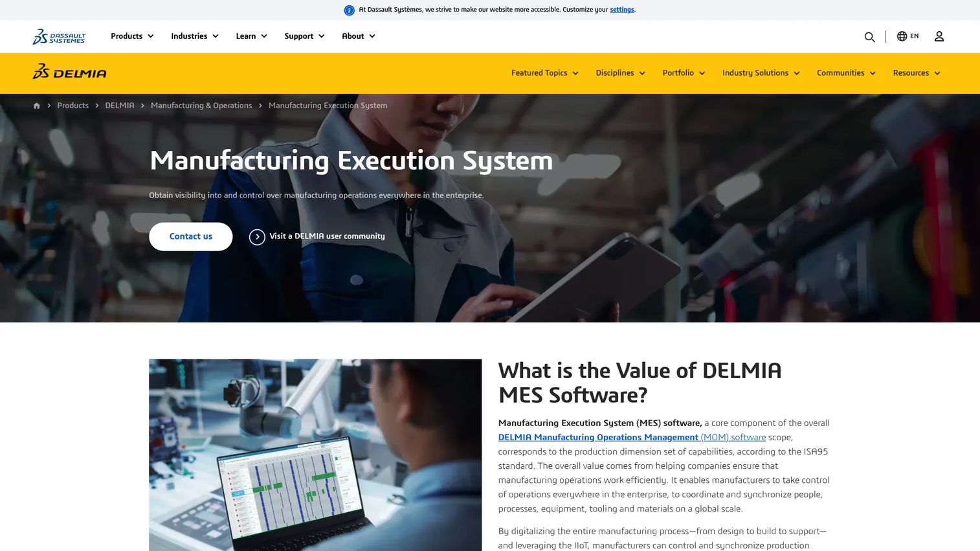Click the DELMIA brand logo

tap(69, 72)
